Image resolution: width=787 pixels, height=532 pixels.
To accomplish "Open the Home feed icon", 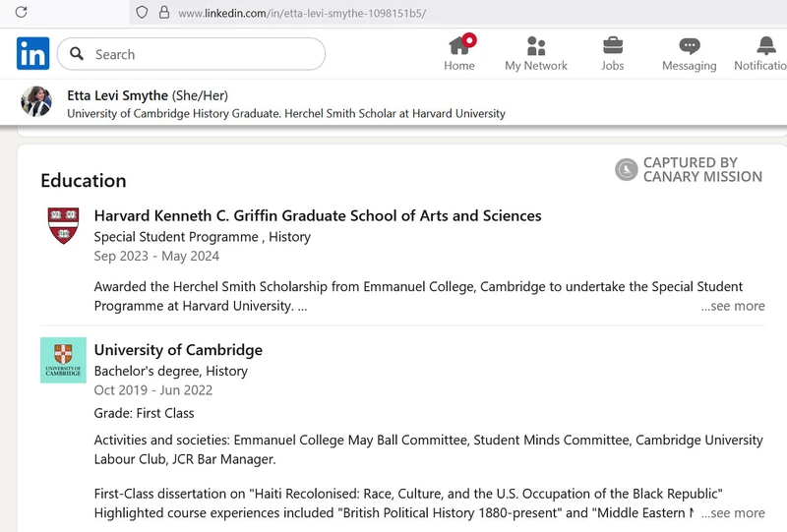I will pos(459,46).
